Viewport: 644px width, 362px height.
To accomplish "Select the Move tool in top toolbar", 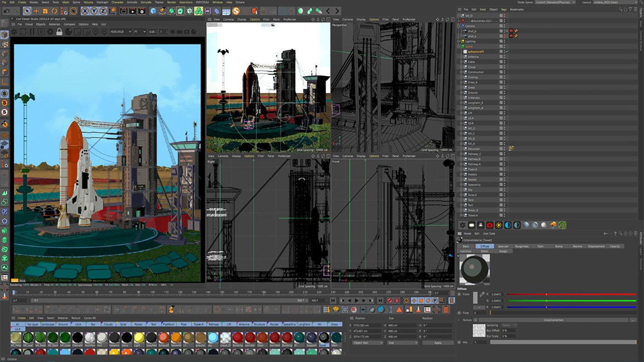I will click(36, 11).
